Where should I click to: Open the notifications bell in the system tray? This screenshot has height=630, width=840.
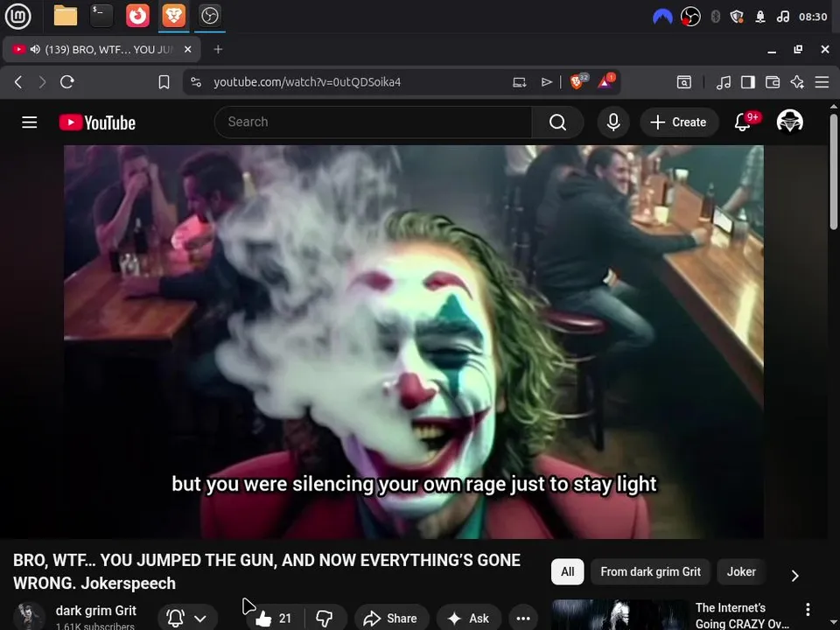coord(760,17)
